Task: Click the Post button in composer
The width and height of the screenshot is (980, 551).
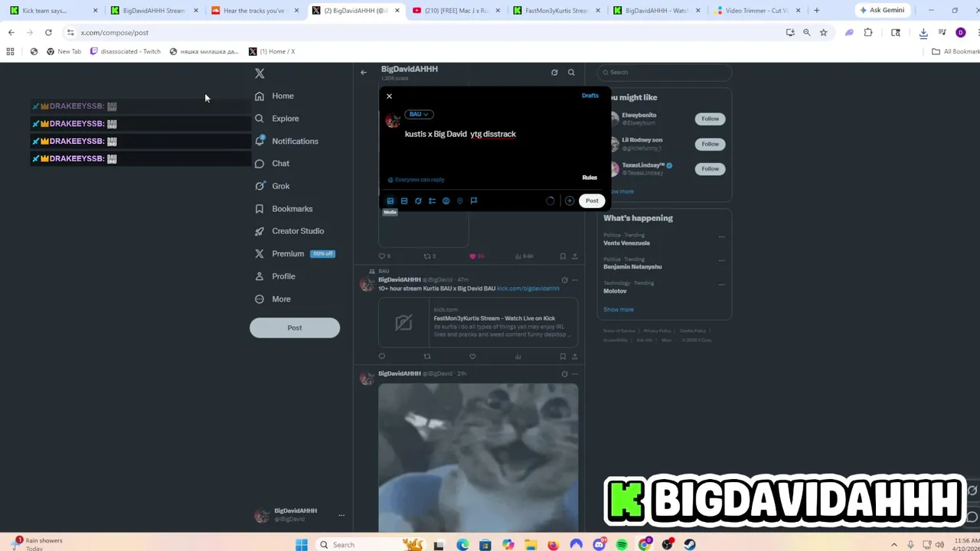Action: coord(592,201)
